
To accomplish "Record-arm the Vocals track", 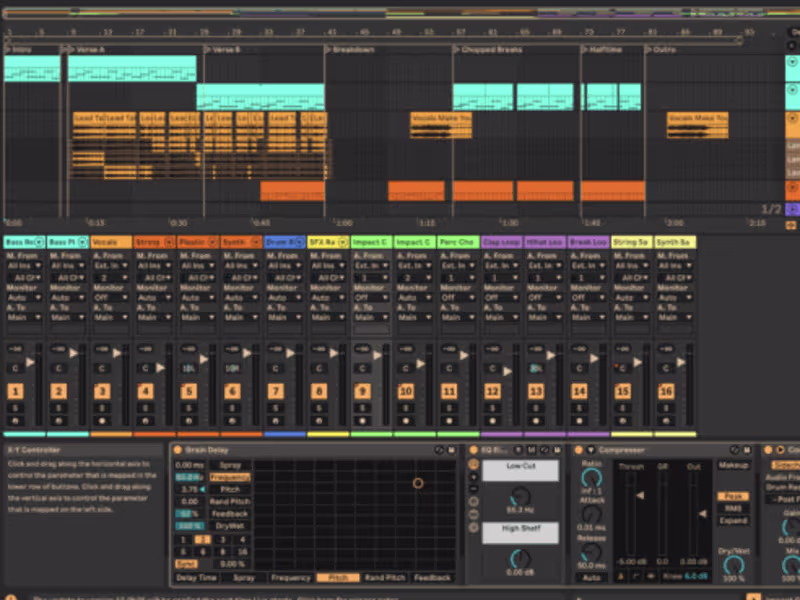I will tap(101, 419).
